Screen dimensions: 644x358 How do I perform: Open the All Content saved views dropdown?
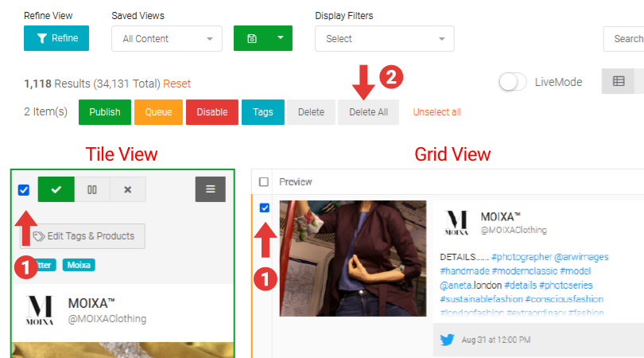pyautogui.click(x=167, y=38)
